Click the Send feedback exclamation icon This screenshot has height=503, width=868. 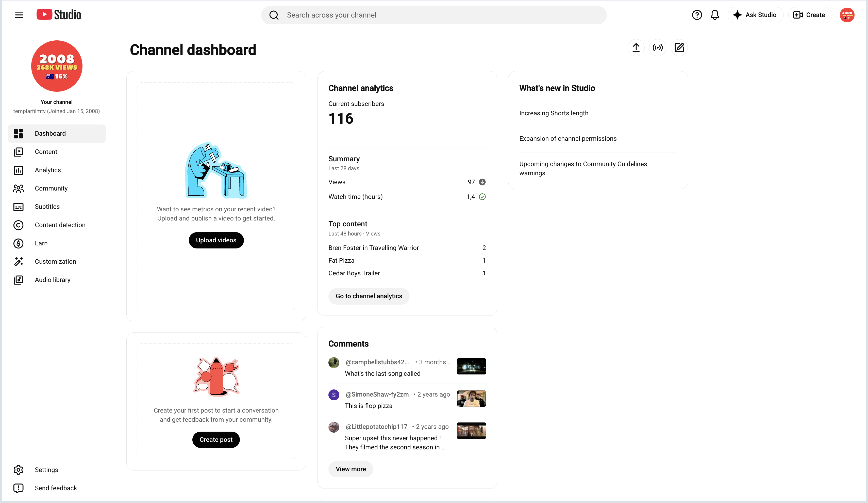coord(18,488)
